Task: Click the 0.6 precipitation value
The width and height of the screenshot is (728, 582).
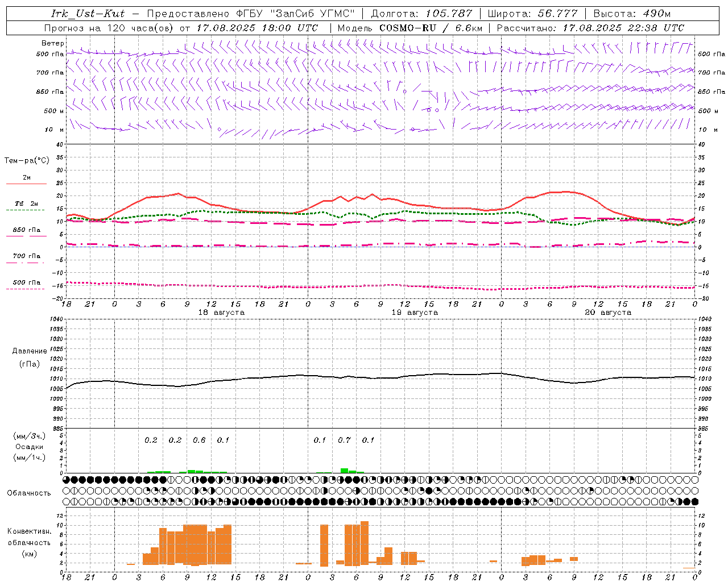Action: (199, 440)
